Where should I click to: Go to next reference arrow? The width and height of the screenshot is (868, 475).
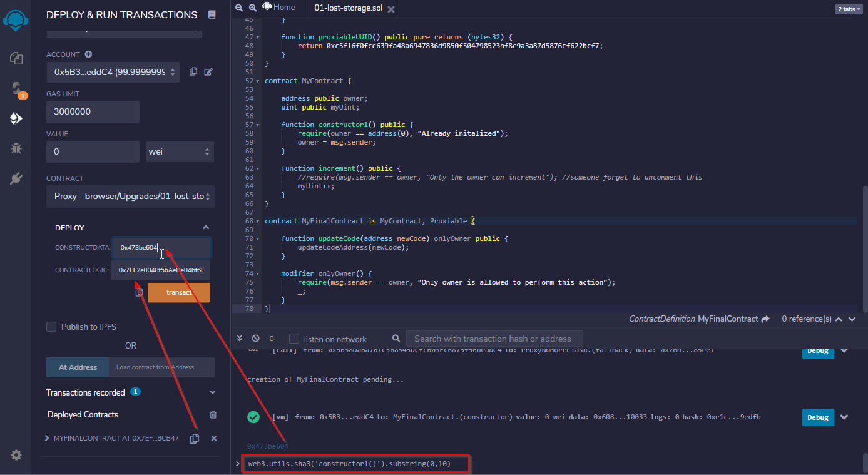pyautogui.click(x=851, y=319)
